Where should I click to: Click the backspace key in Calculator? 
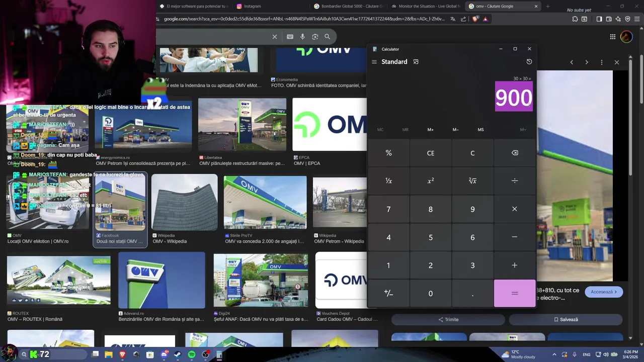[x=515, y=153]
